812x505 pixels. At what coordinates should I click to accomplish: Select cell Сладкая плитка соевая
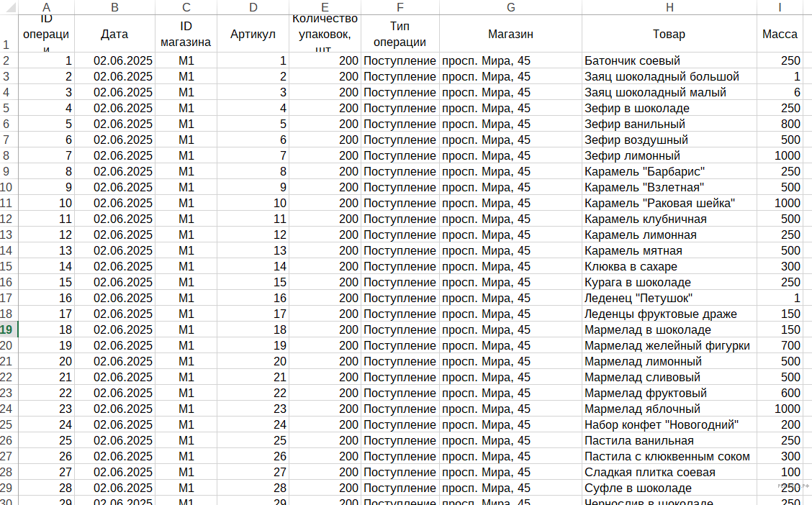[x=669, y=472]
